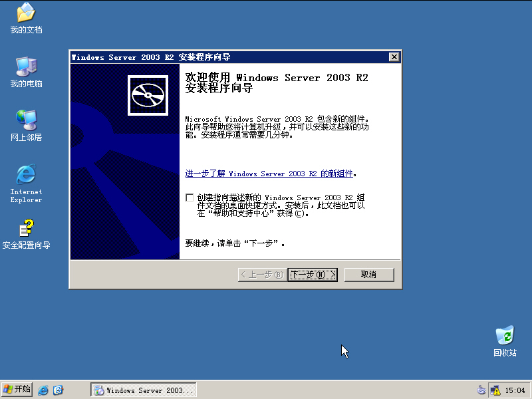532x399 pixels.
Task: Enable the desktop shortcut creation checkbox
Action: (x=190, y=198)
